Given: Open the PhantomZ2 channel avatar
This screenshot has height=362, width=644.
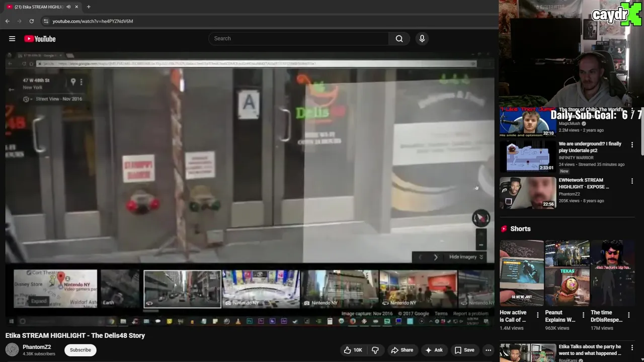Looking at the screenshot, I should [x=12, y=349].
